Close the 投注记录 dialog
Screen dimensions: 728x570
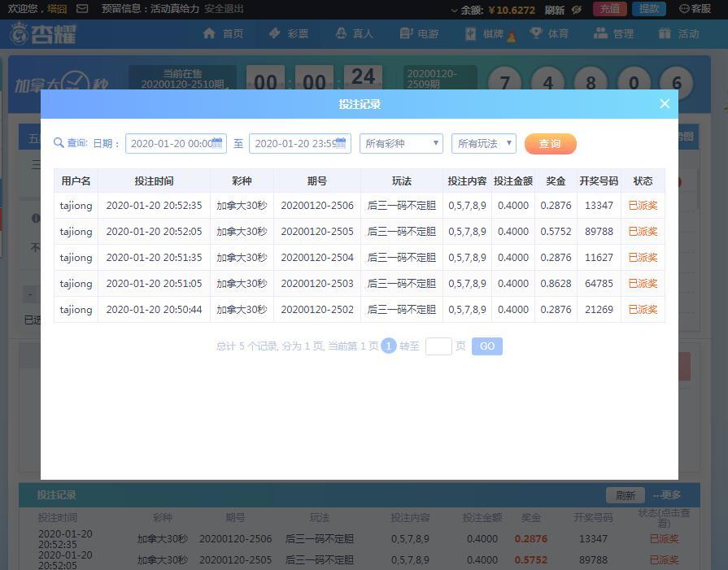tap(665, 104)
